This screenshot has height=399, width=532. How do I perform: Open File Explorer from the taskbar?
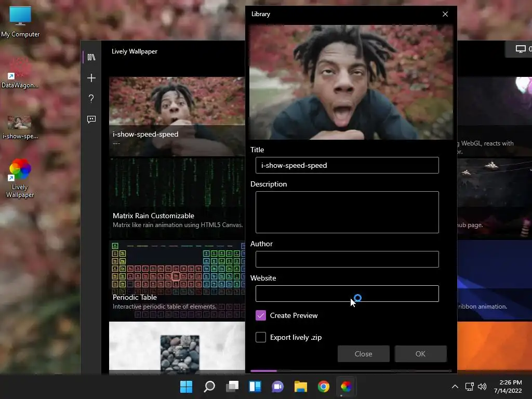point(301,387)
